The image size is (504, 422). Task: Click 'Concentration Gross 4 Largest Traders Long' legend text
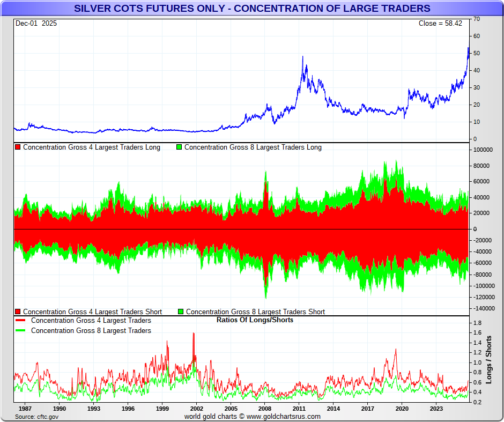point(92,147)
